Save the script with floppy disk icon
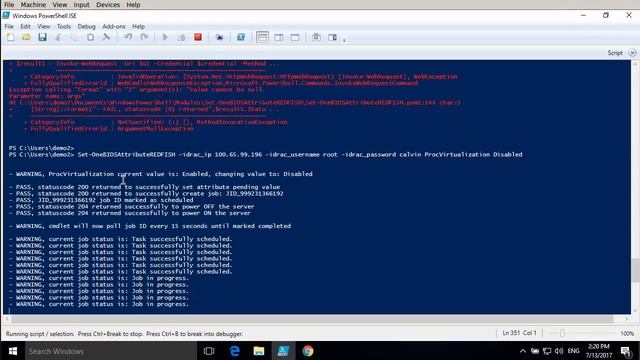Viewport: 640px width, 360px height. [x=42, y=37]
